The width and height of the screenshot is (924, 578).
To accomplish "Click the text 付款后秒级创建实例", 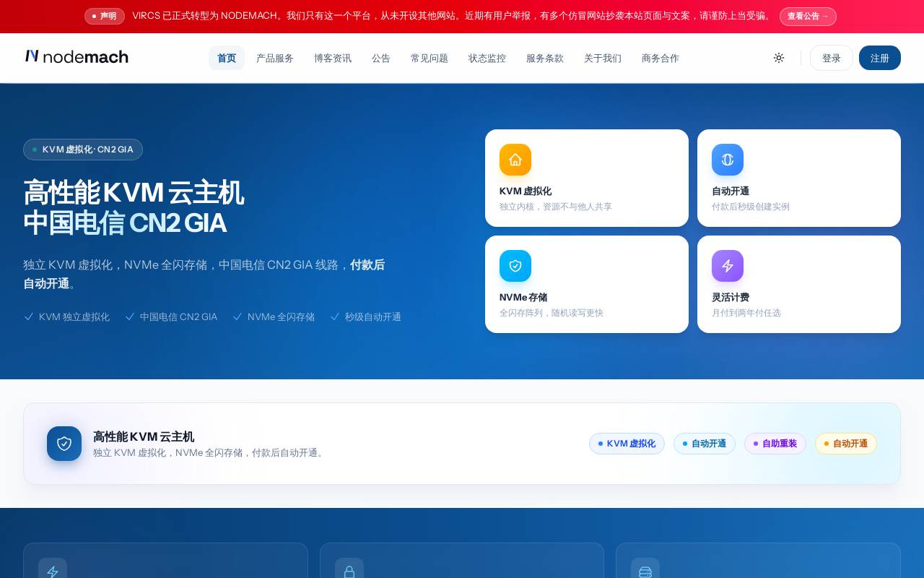I will tap(751, 207).
